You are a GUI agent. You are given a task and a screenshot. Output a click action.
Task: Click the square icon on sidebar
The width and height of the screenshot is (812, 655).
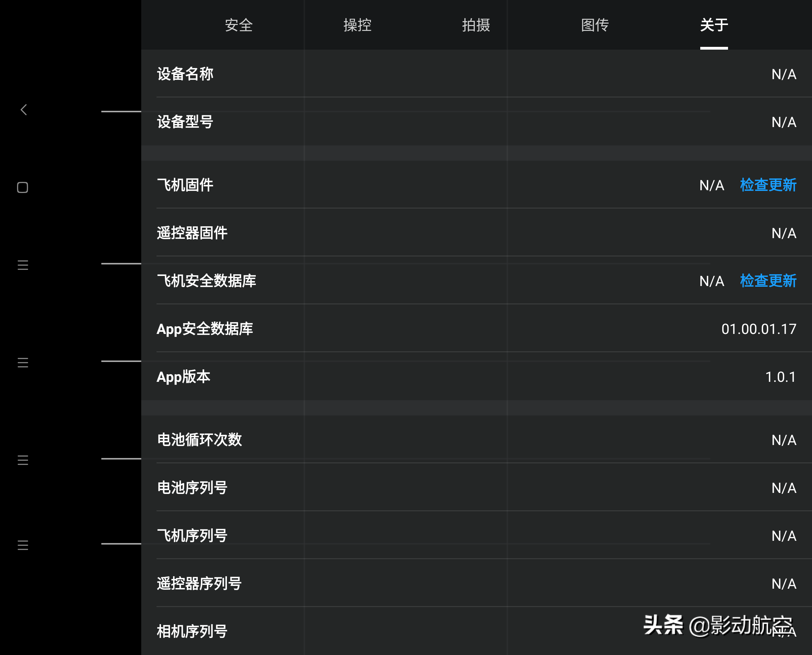pyautogui.click(x=23, y=187)
